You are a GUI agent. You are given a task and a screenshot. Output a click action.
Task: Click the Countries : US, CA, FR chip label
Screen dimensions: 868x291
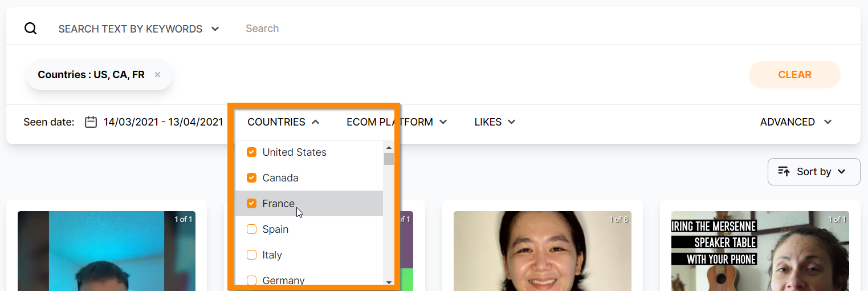pyautogui.click(x=91, y=75)
